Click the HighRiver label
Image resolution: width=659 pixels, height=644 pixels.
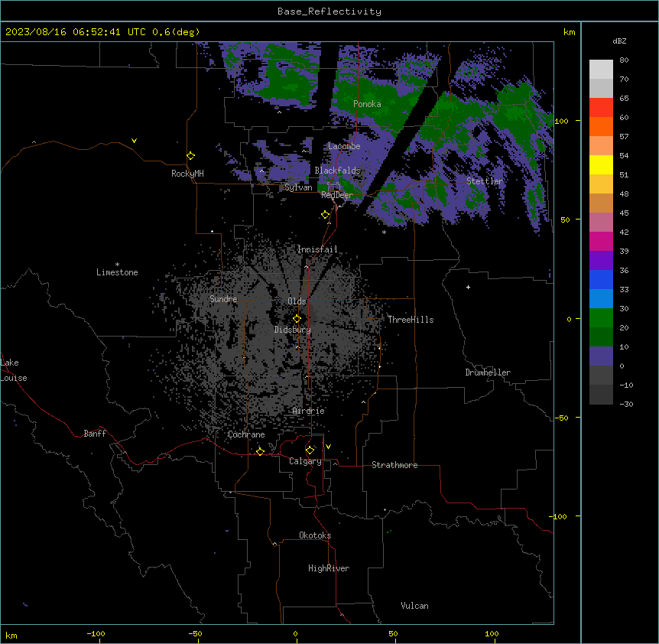pyautogui.click(x=329, y=568)
